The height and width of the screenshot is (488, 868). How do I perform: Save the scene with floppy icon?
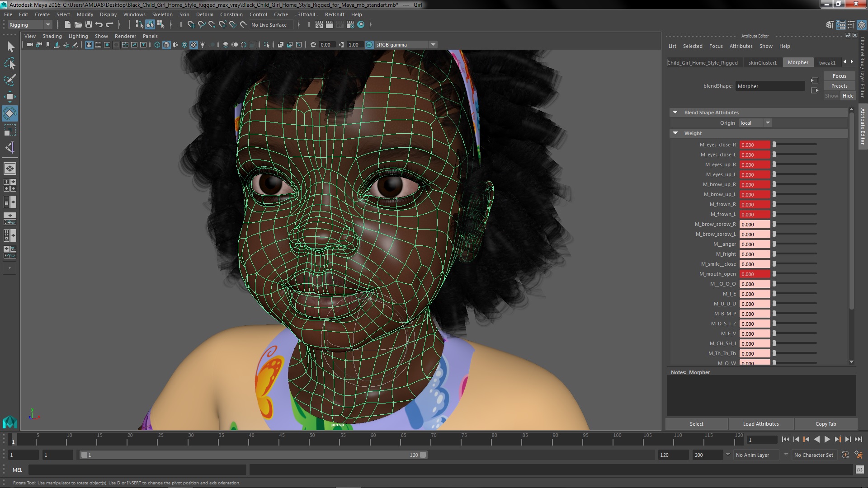(x=89, y=25)
